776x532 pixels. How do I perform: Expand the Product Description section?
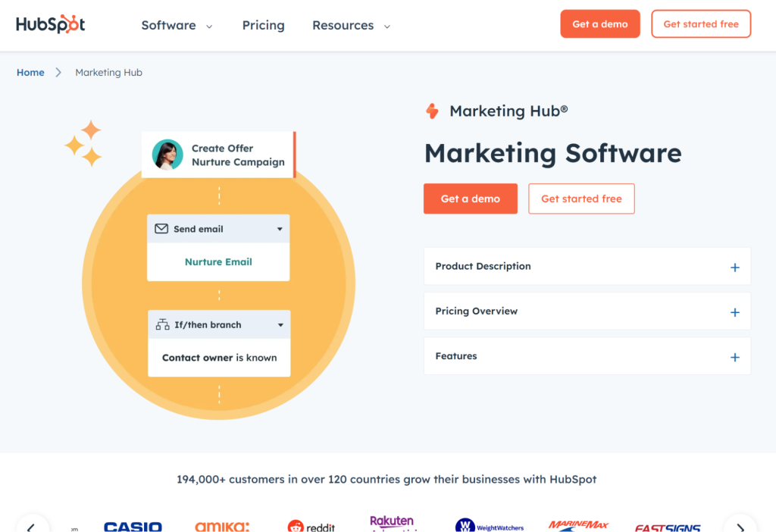587,267
